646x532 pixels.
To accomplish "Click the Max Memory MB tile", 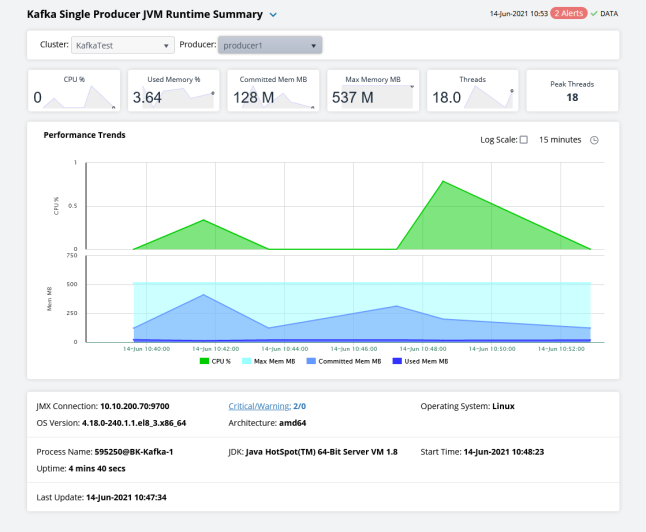I will pos(372,90).
